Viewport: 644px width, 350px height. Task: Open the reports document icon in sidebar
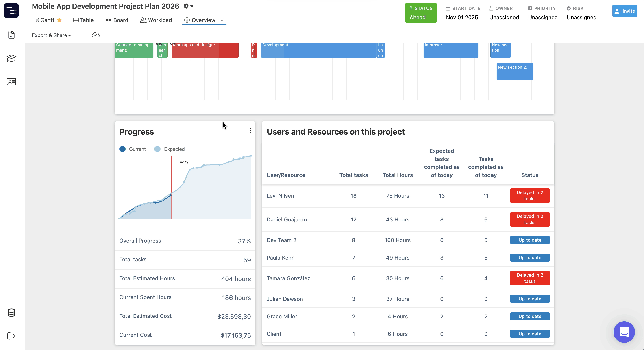(11, 35)
